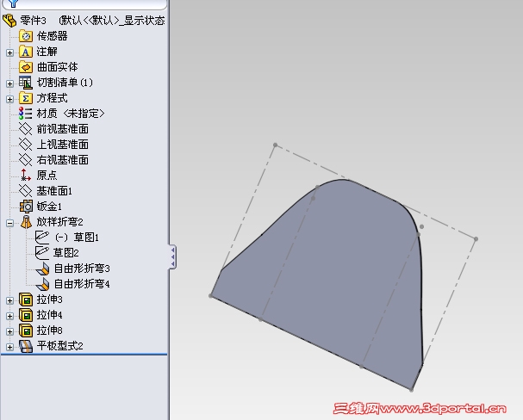Click the 零件3 part icon at tree root
Screen dimensions: 523x420
point(9,21)
